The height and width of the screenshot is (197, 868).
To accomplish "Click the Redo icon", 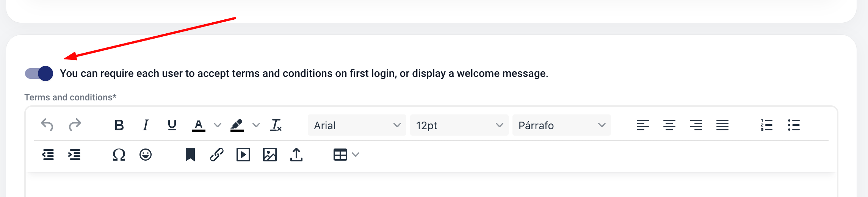I will 75,125.
